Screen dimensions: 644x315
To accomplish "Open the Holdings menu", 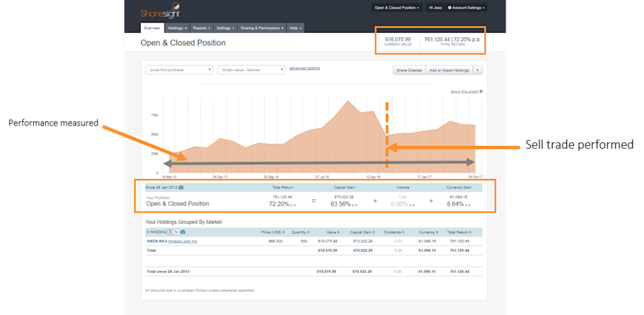I will click(x=178, y=28).
